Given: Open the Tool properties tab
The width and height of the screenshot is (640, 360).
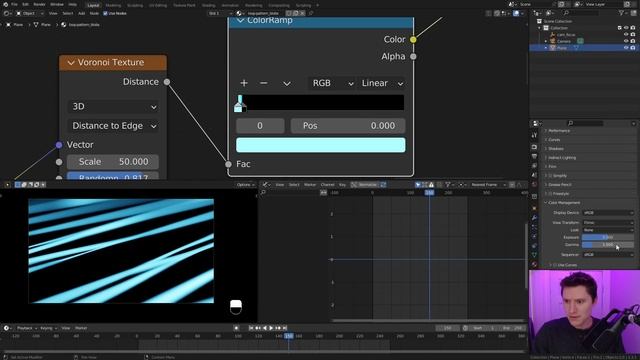Looking at the screenshot, I should [534, 135].
